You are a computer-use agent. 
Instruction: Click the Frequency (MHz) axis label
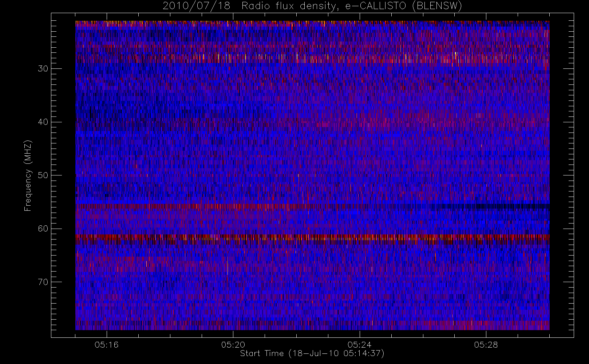(28, 175)
